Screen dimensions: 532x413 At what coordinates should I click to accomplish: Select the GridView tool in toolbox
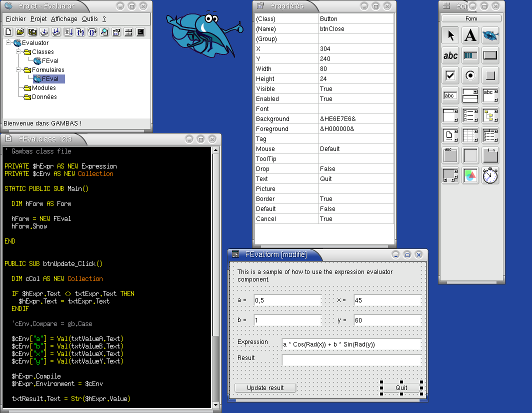(x=470, y=135)
